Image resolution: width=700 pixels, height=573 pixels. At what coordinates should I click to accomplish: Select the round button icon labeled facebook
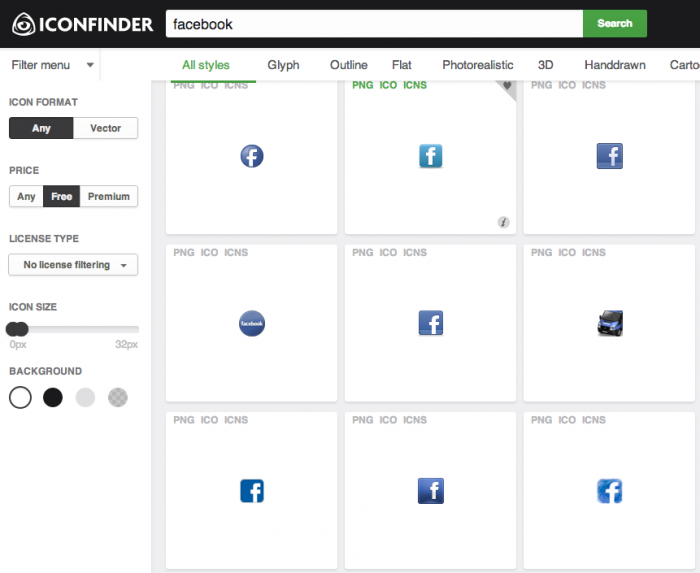252,323
